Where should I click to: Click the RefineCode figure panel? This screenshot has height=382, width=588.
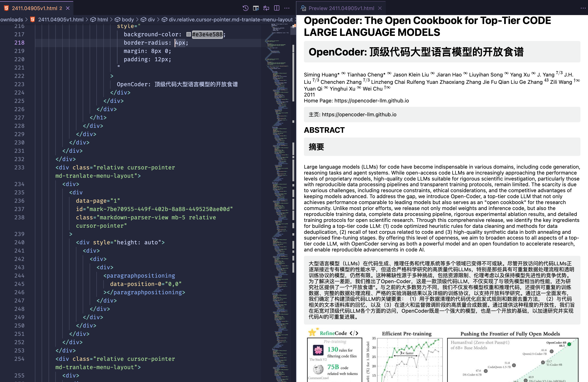tap(334, 355)
